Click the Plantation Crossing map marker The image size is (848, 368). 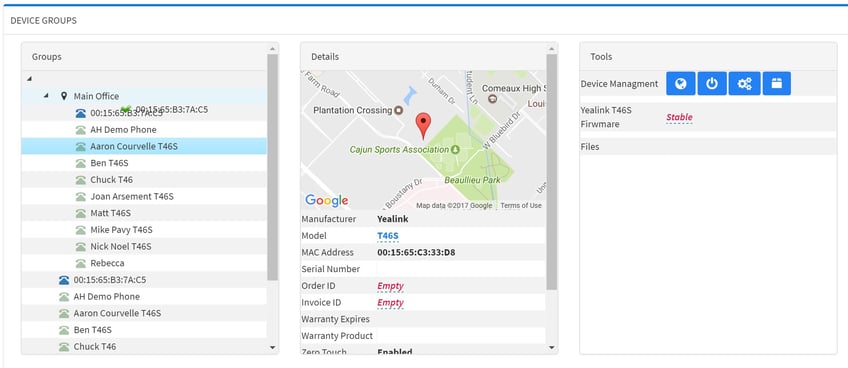point(399,110)
